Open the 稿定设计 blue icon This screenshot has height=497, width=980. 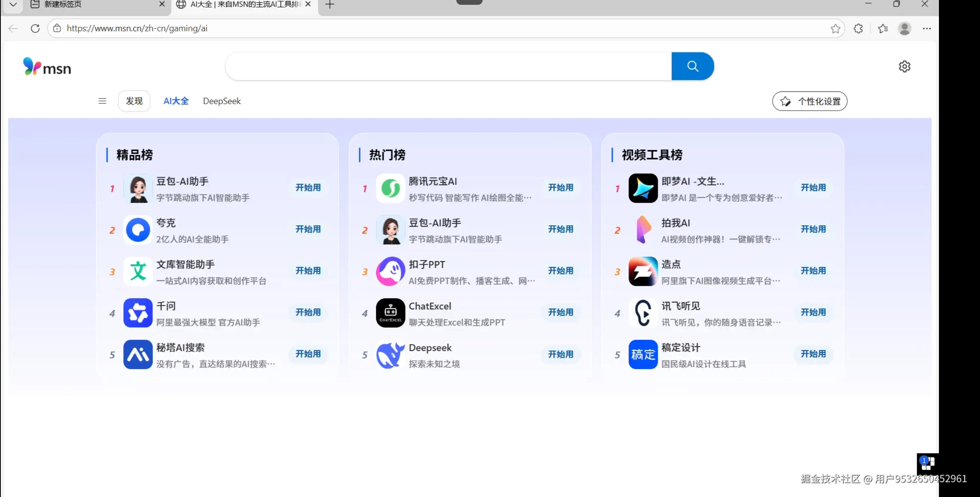(x=643, y=354)
